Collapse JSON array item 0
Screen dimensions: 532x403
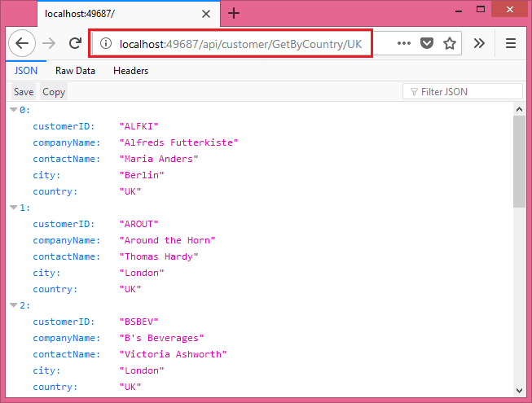pos(14,110)
